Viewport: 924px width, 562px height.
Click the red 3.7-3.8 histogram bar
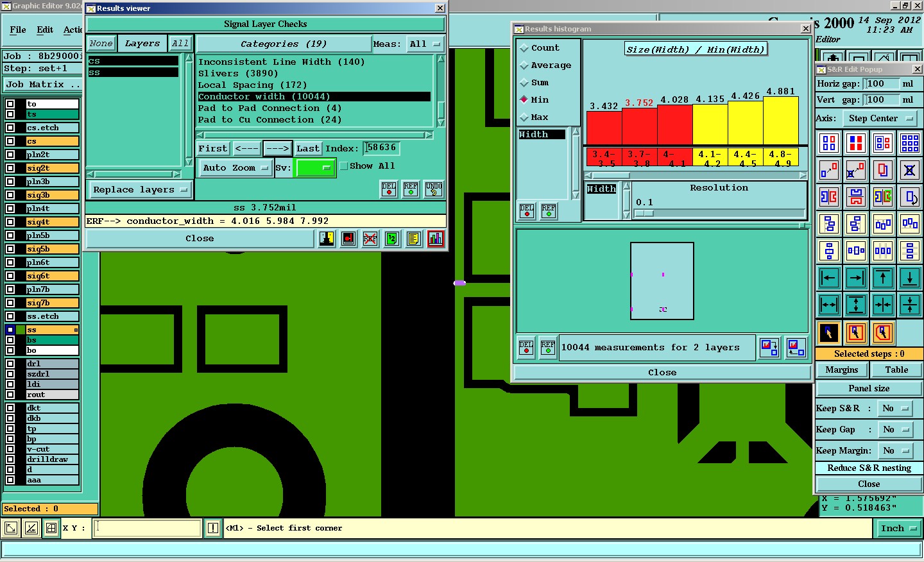[639, 126]
